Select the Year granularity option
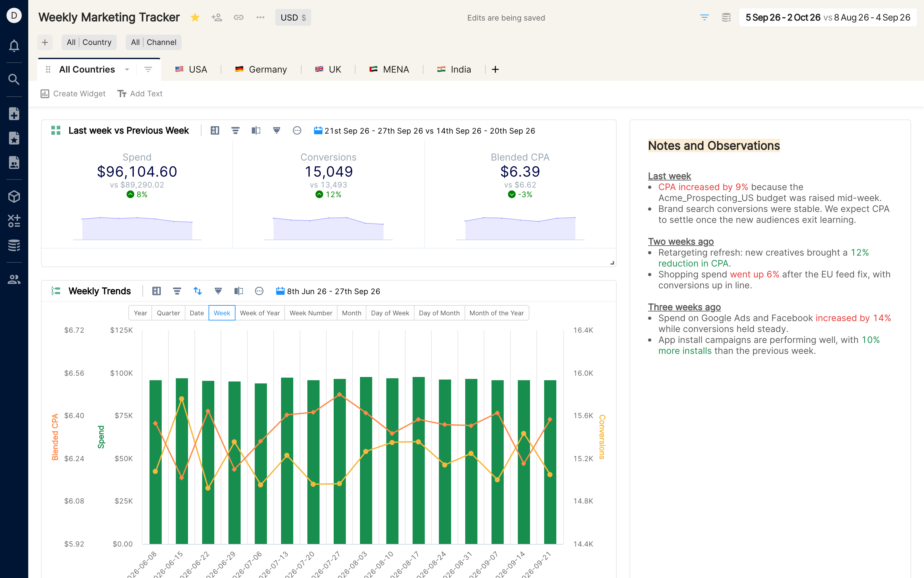This screenshot has width=924, height=578. click(140, 313)
